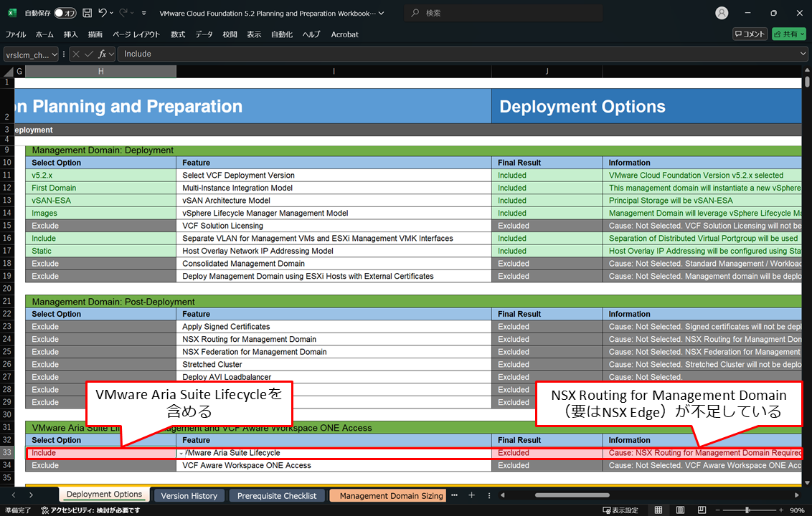Click the vertical scrollbar down arrow
The image size is (812, 516).
(807, 482)
